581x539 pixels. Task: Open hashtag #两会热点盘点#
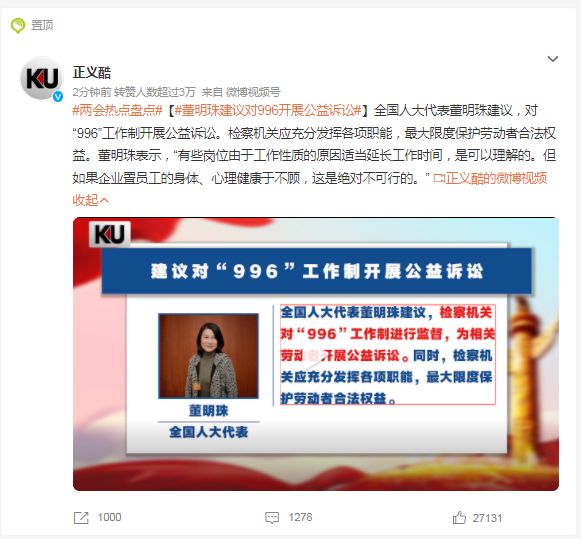[x=117, y=110]
